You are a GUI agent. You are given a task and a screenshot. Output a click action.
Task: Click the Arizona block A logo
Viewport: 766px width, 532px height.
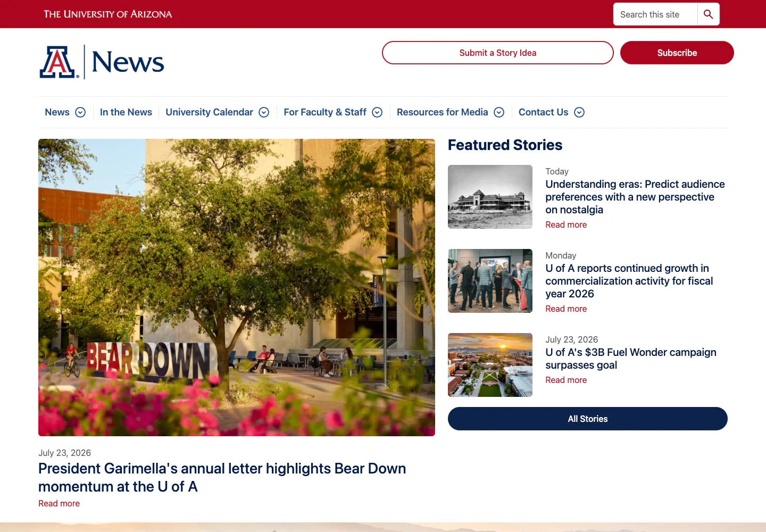[59, 62]
